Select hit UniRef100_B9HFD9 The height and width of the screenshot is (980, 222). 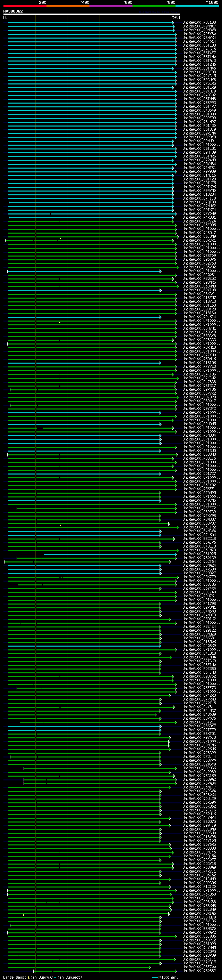(199, 153)
